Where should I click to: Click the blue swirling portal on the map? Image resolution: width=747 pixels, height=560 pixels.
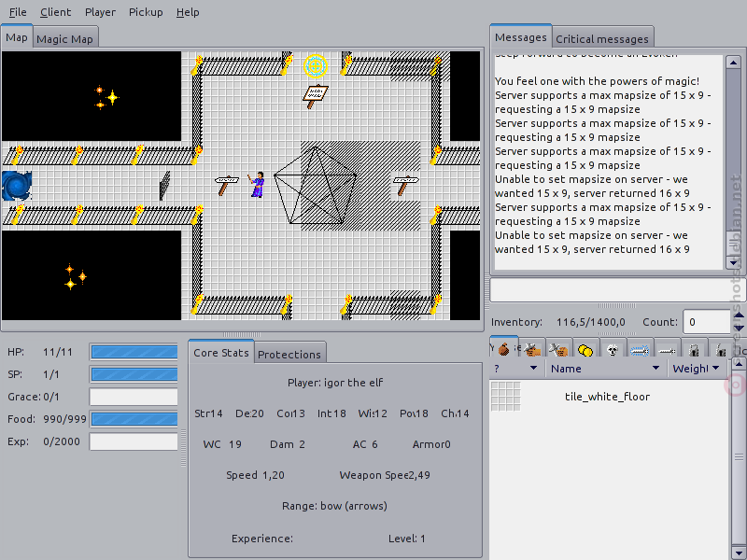pyautogui.click(x=17, y=185)
